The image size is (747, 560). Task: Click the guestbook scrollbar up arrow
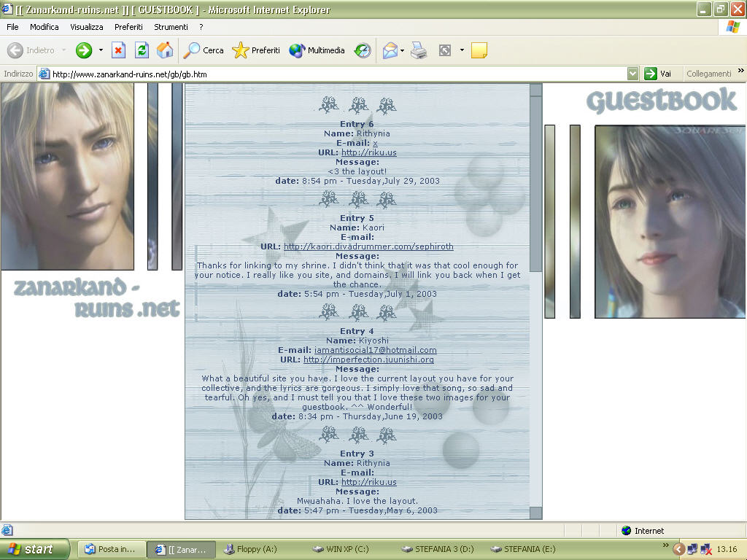pyautogui.click(x=536, y=90)
